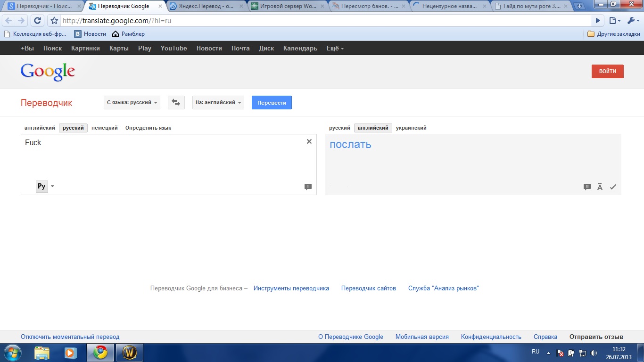The height and width of the screenshot is (362, 644).
Task: Select украинский as target language
Action: 411,128
